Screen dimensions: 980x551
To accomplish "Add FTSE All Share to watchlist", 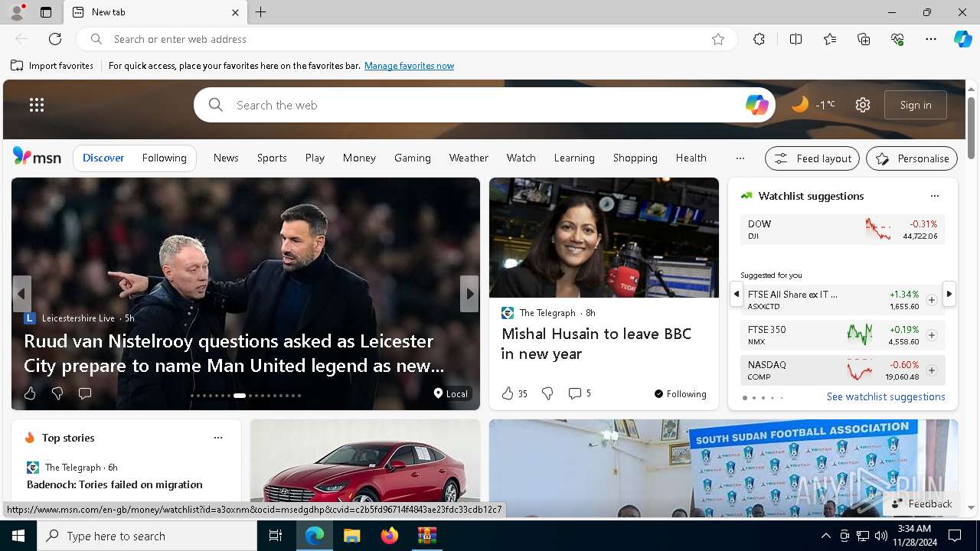I will point(932,300).
